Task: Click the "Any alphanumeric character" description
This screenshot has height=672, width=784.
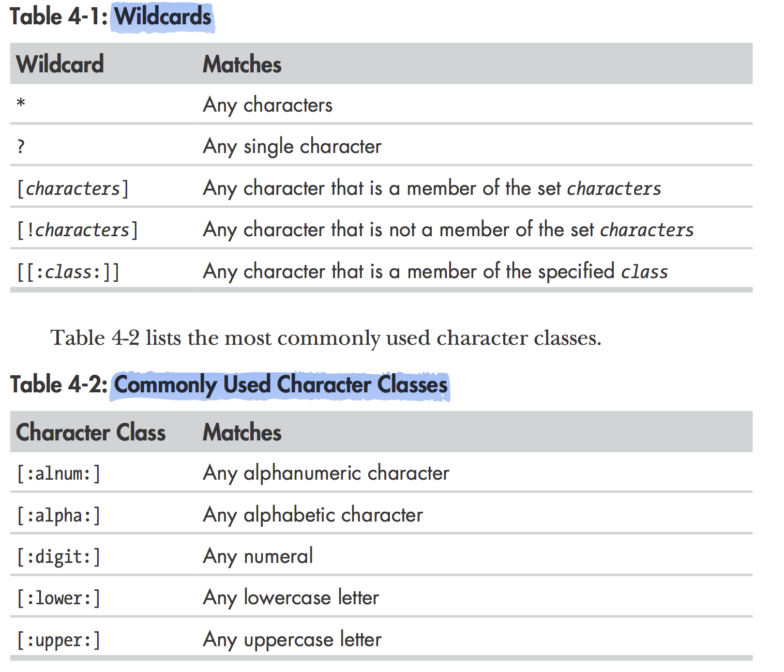Action: tap(326, 474)
